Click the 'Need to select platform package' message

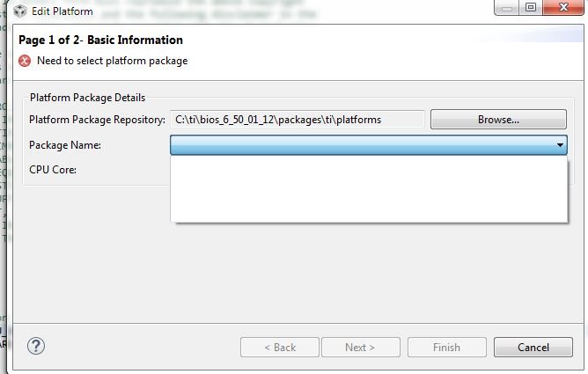112,61
